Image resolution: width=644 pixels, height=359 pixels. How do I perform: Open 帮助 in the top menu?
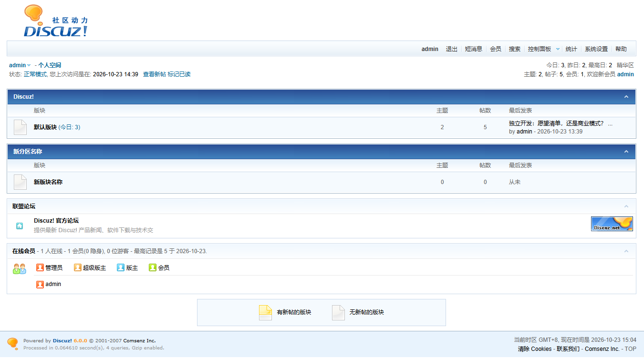(x=621, y=49)
